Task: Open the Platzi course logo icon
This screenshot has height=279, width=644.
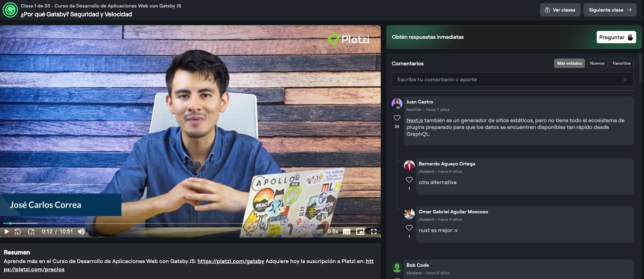Action: tap(10, 10)
